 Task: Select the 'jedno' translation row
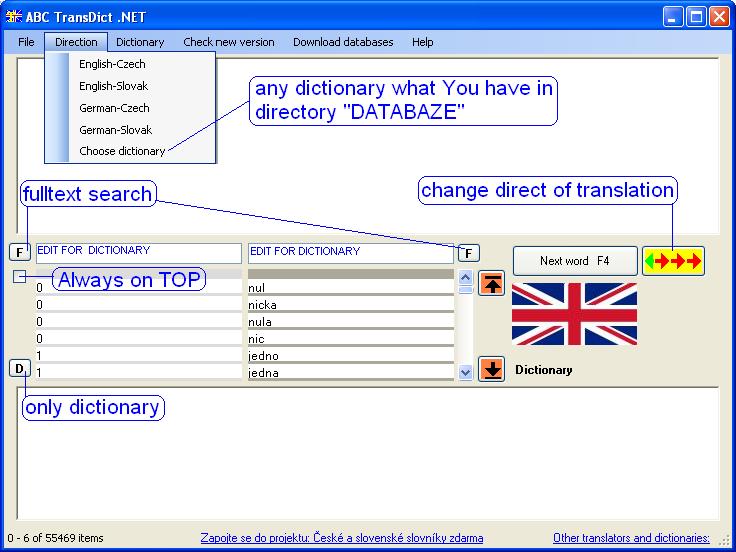(x=351, y=355)
